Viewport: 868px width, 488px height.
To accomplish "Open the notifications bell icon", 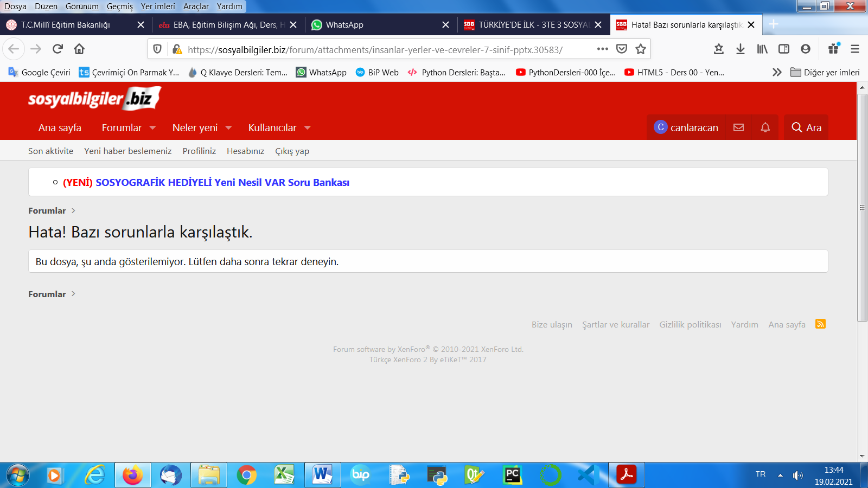I will tap(765, 127).
